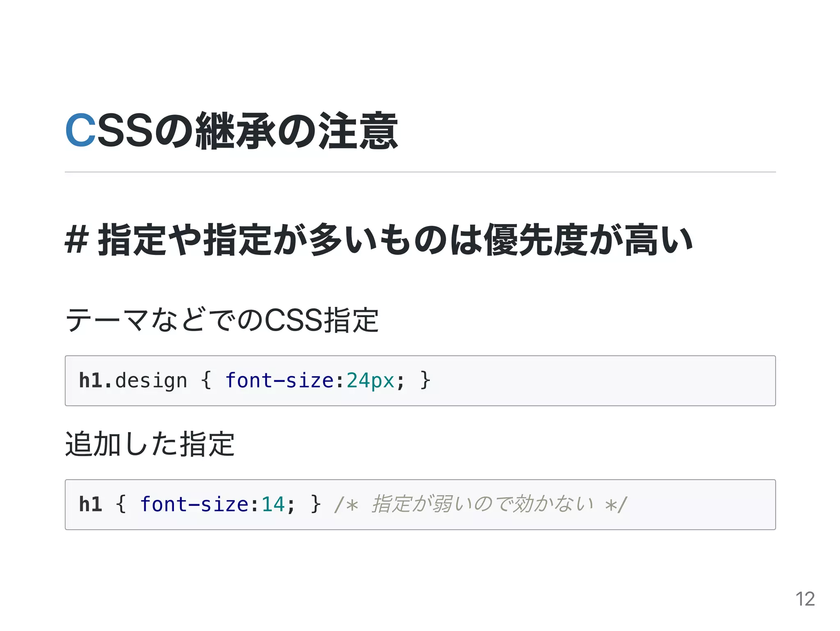Click the code 'h1 { font-size:14; }'
This screenshot has width=840, height=631.
(x=200, y=504)
